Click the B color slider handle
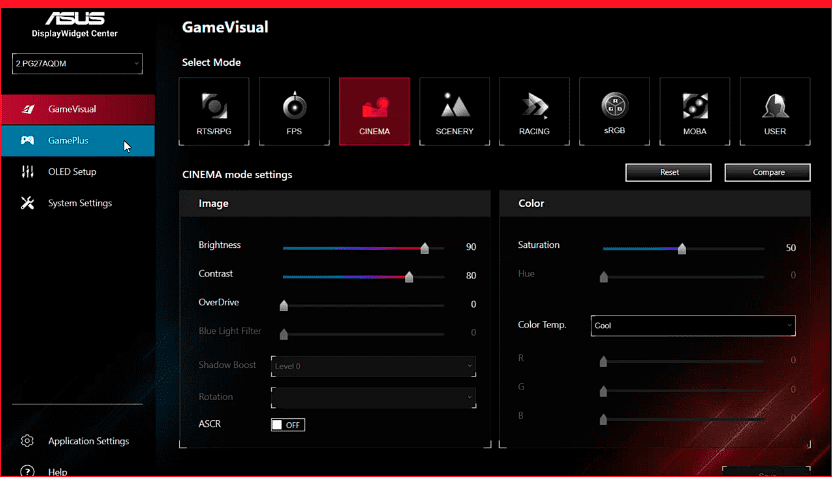This screenshot has width=832, height=477. (603, 420)
